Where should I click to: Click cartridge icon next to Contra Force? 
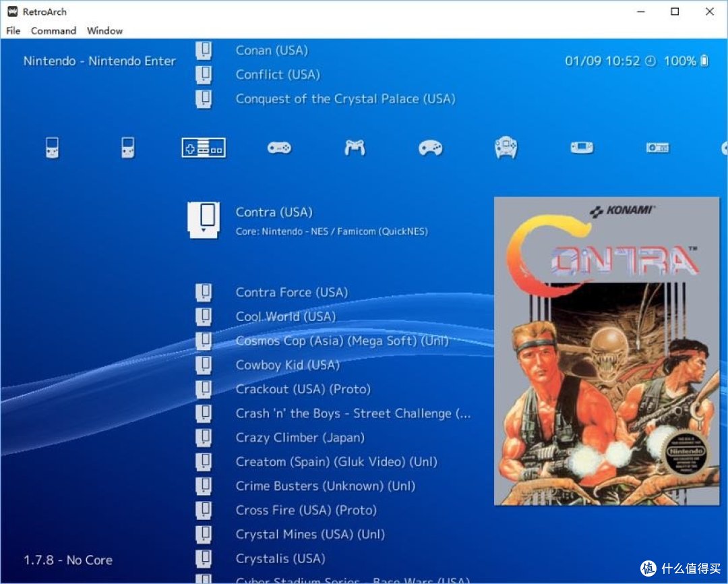(x=204, y=292)
